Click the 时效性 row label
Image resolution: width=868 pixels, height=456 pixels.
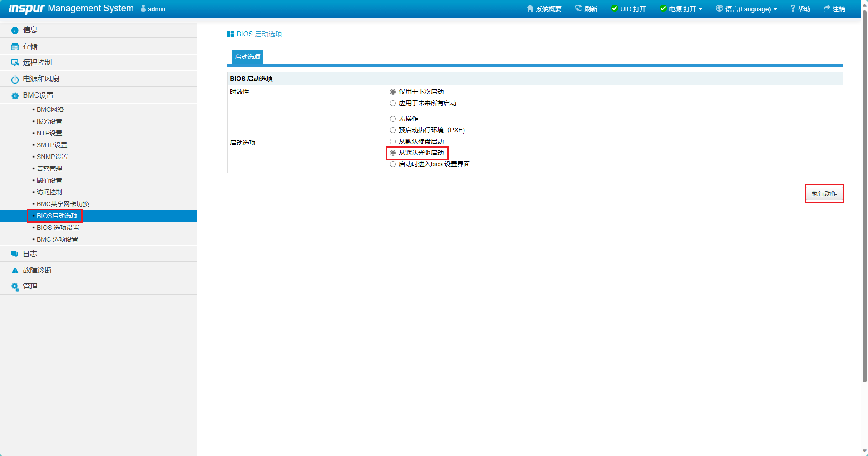click(x=239, y=92)
